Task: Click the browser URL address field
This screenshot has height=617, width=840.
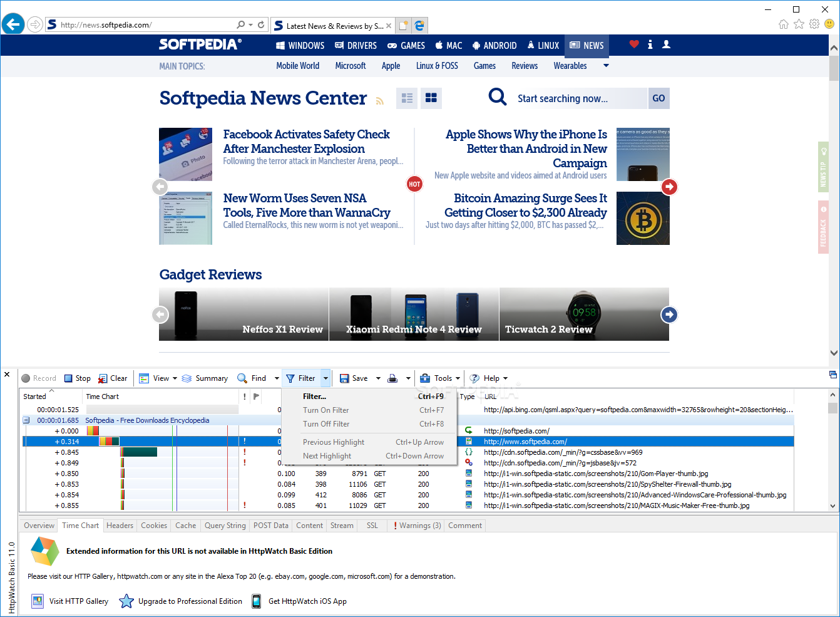Action: pos(147,25)
